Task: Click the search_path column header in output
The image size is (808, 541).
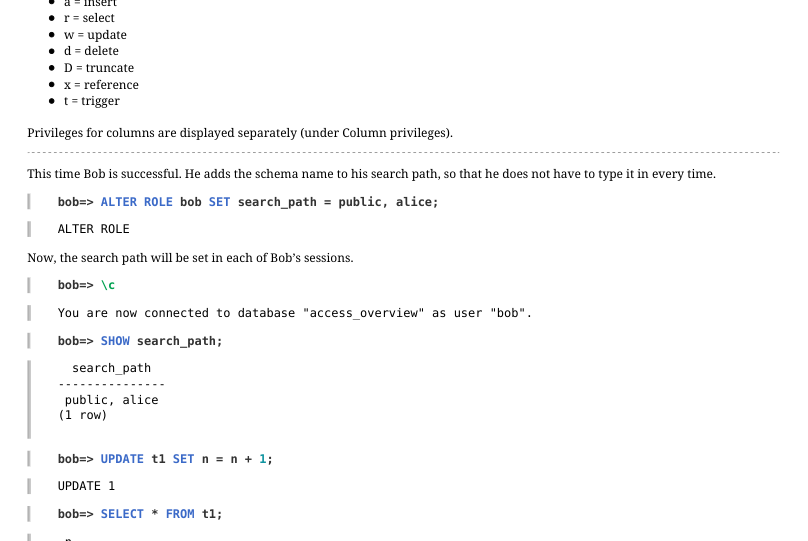Action: point(111,368)
